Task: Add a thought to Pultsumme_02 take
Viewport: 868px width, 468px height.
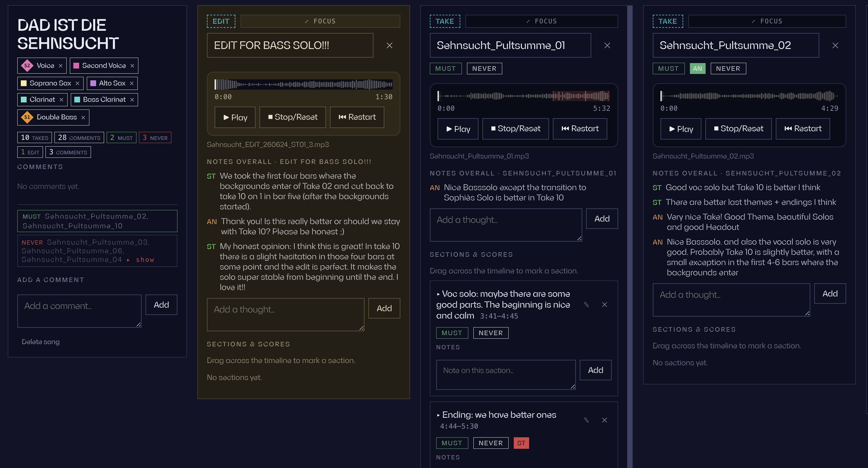Action: point(830,294)
